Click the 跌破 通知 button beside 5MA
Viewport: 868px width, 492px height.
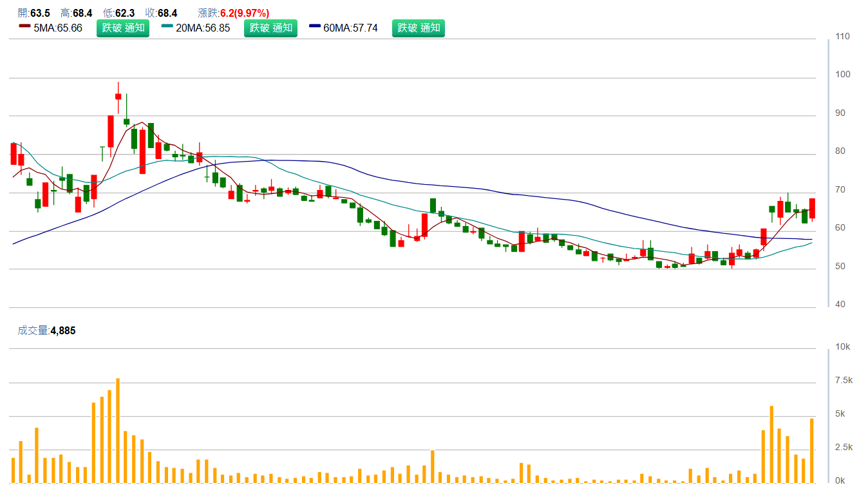click(x=123, y=28)
